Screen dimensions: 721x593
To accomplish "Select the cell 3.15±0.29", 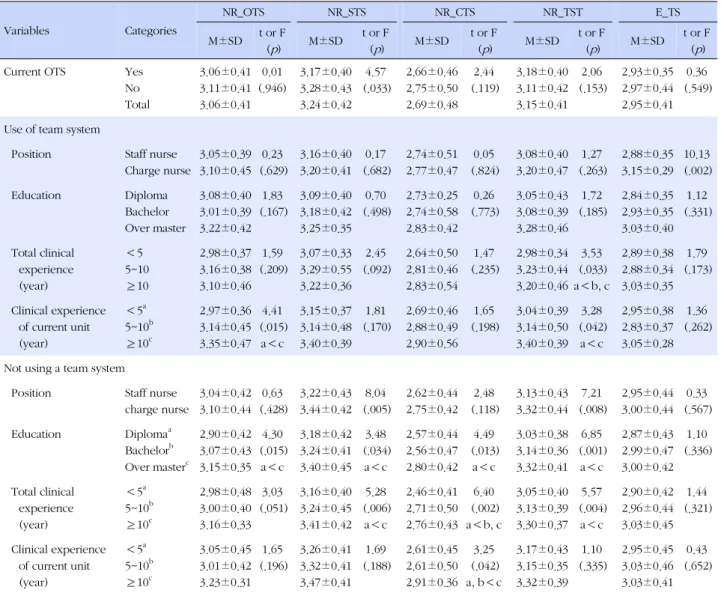I will click(647, 171).
